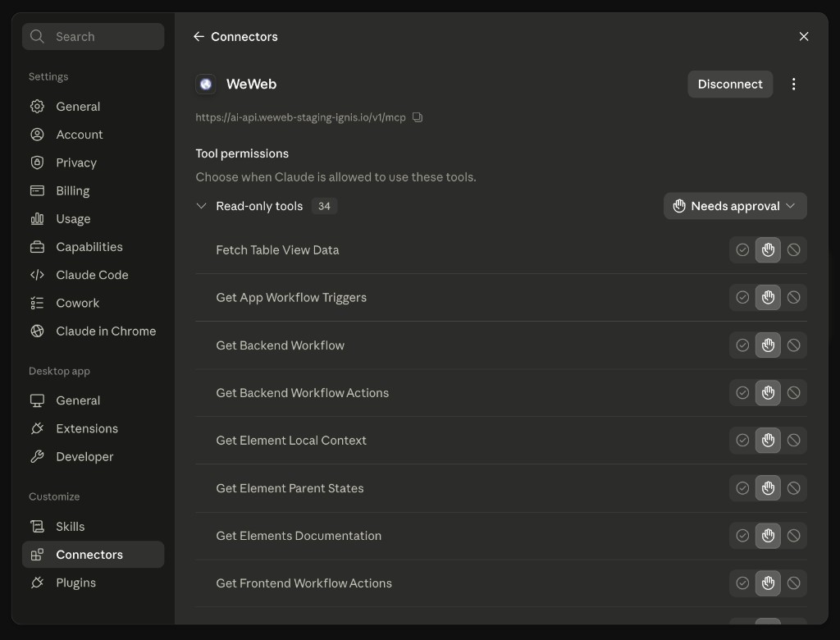This screenshot has height=640, width=840.
Task: Click the Fetch Table View Data label
Action: pyautogui.click(x=277, y=249)
